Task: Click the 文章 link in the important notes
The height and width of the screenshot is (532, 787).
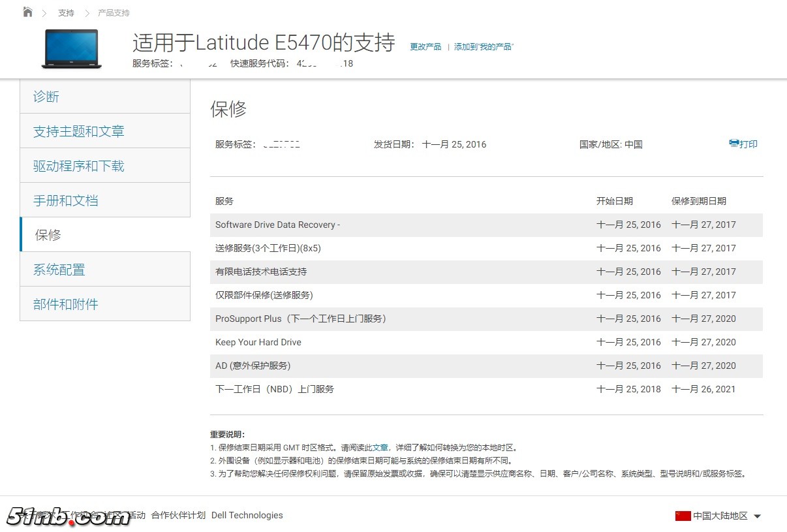Action: (380, 448)
